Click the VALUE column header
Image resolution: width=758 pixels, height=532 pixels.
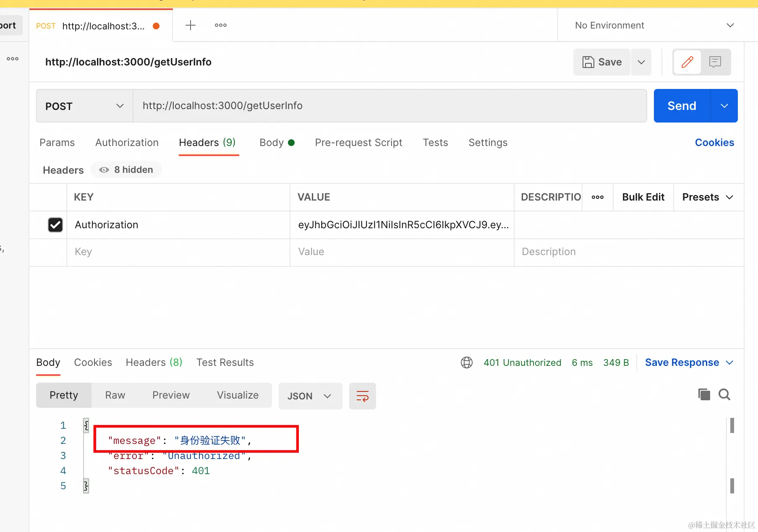(x=314, y=197)
